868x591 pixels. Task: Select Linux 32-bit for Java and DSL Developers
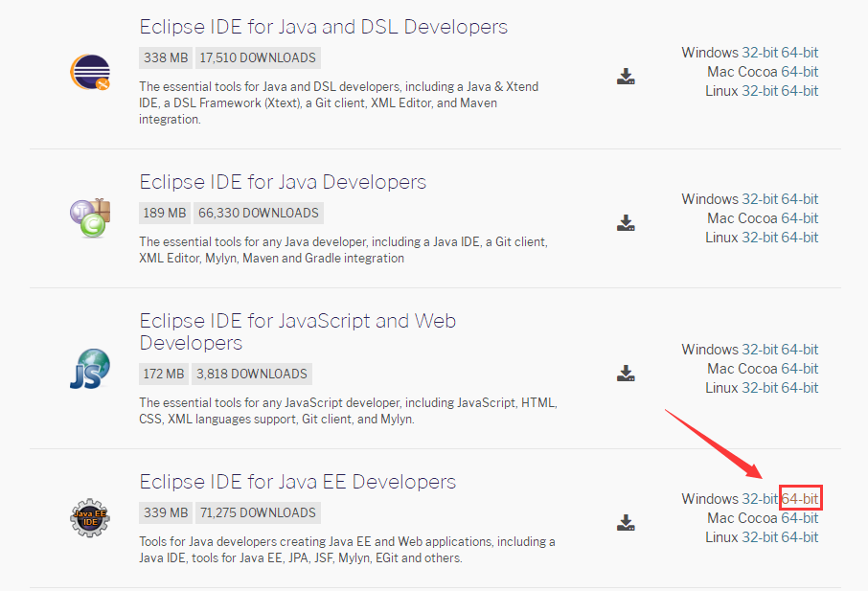(760, 91)
